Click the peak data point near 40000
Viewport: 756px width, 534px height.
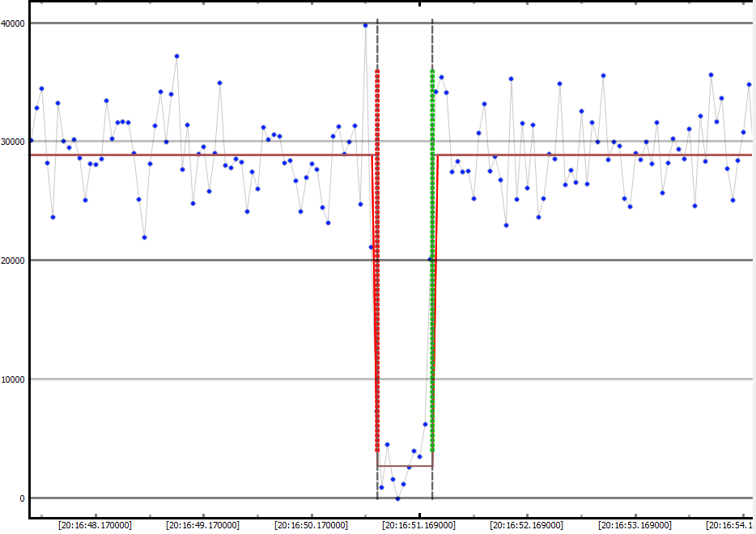pyautogui.click(x=366, y=26)
